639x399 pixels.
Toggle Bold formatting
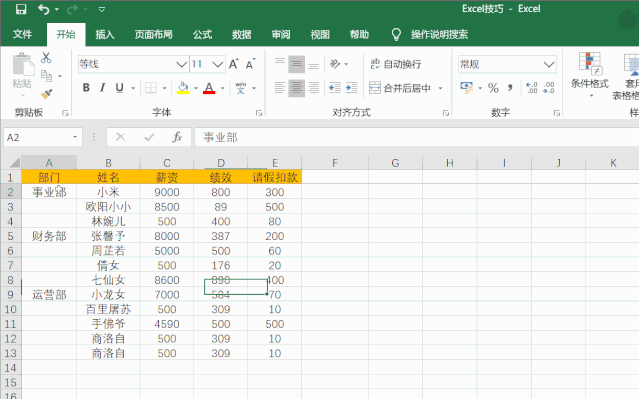86,88
